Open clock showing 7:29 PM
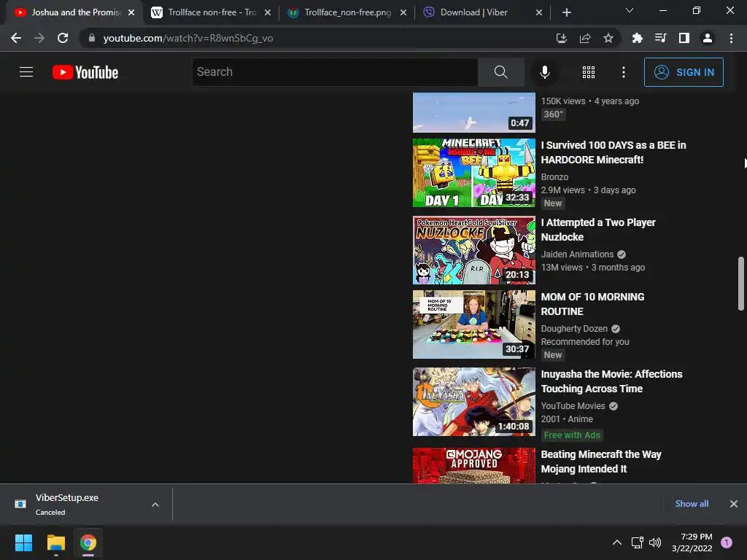Viewport: 747px width, 560px height. 692,542
